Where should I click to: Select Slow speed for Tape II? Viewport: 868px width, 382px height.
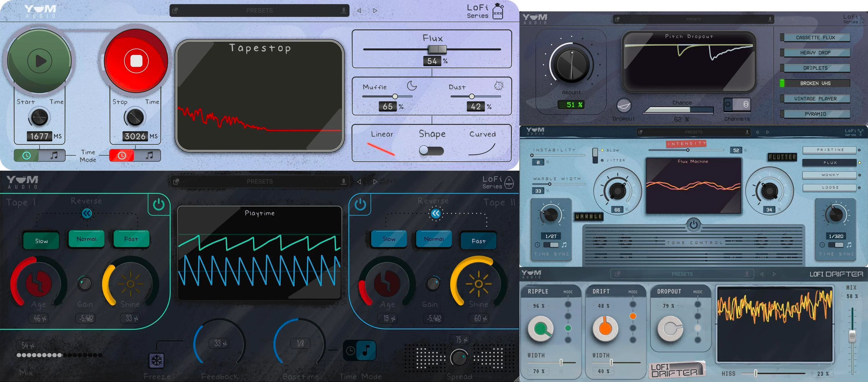389,239
